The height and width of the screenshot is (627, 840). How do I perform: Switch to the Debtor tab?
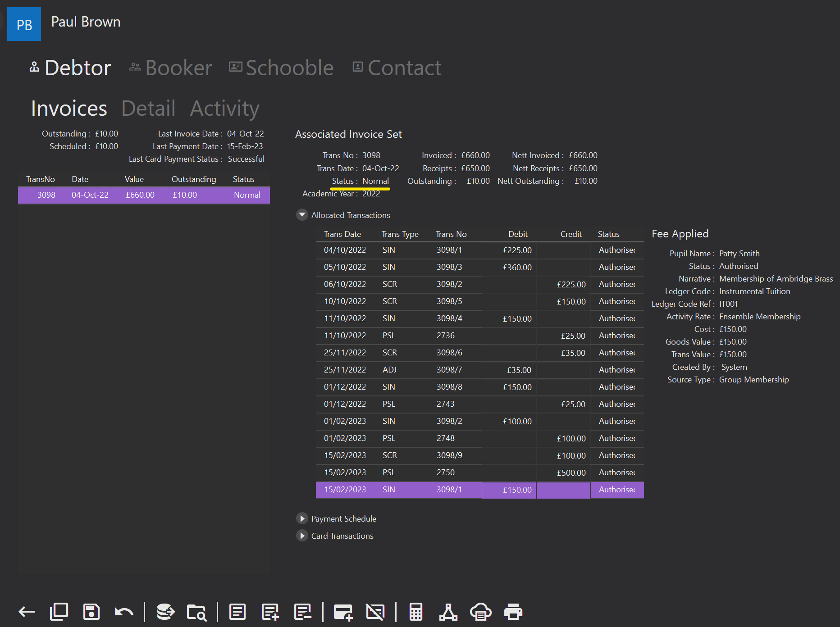point(70,68)
